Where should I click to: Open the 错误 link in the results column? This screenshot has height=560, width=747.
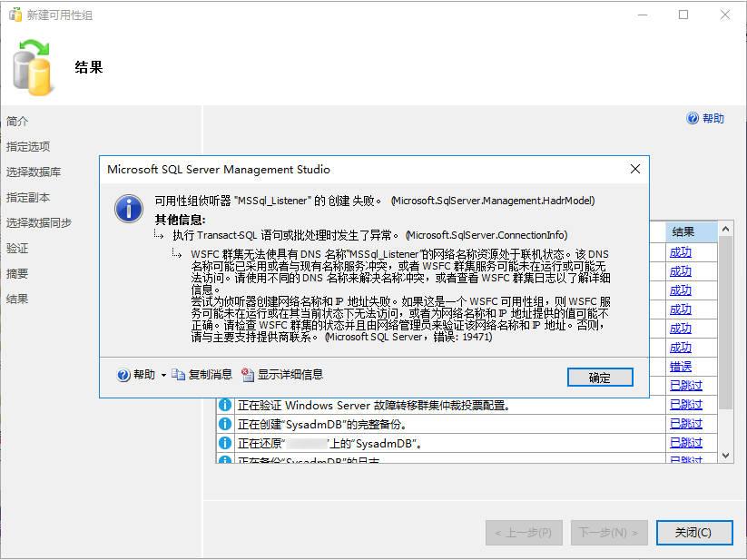(681, 367)
